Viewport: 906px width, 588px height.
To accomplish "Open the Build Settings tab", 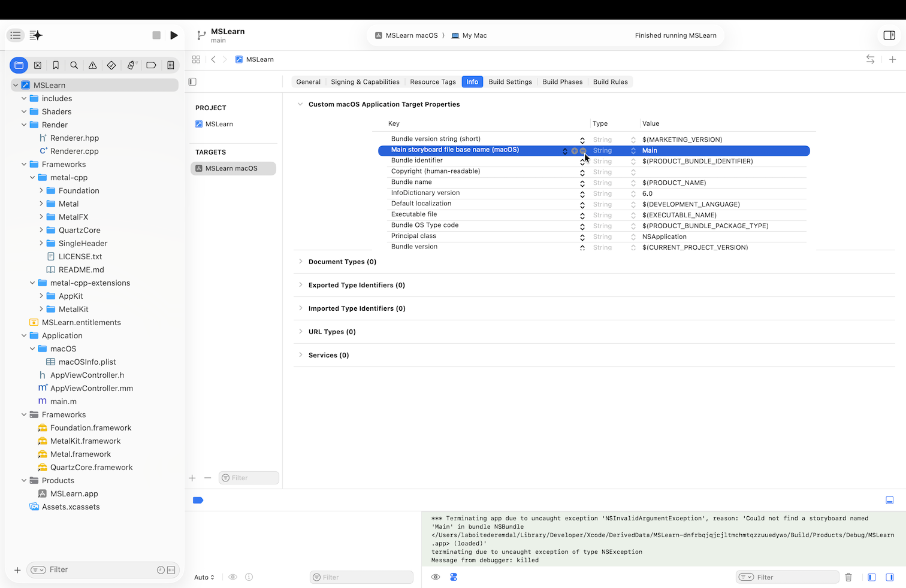I will pyautogui.click(x=510, y=82).
